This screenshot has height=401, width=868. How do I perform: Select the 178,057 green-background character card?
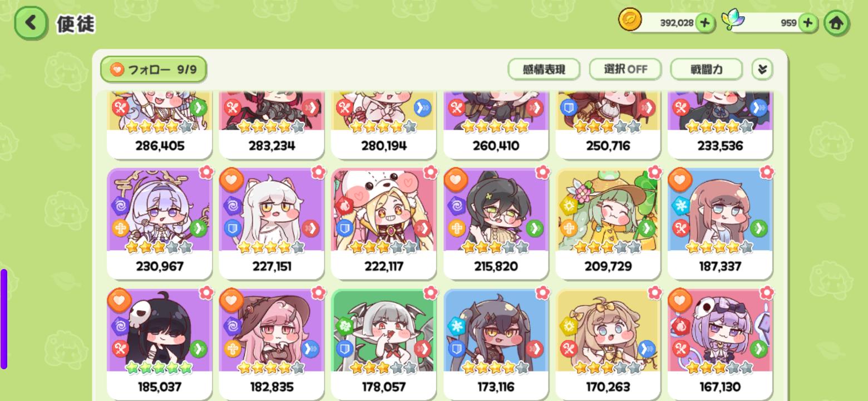(383, 344)
